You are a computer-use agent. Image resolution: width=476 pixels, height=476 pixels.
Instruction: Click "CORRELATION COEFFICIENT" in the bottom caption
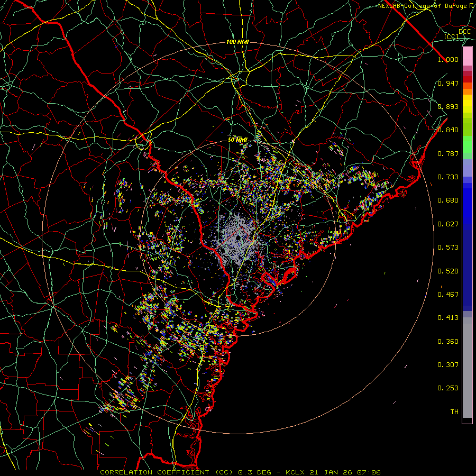(154, 472)
